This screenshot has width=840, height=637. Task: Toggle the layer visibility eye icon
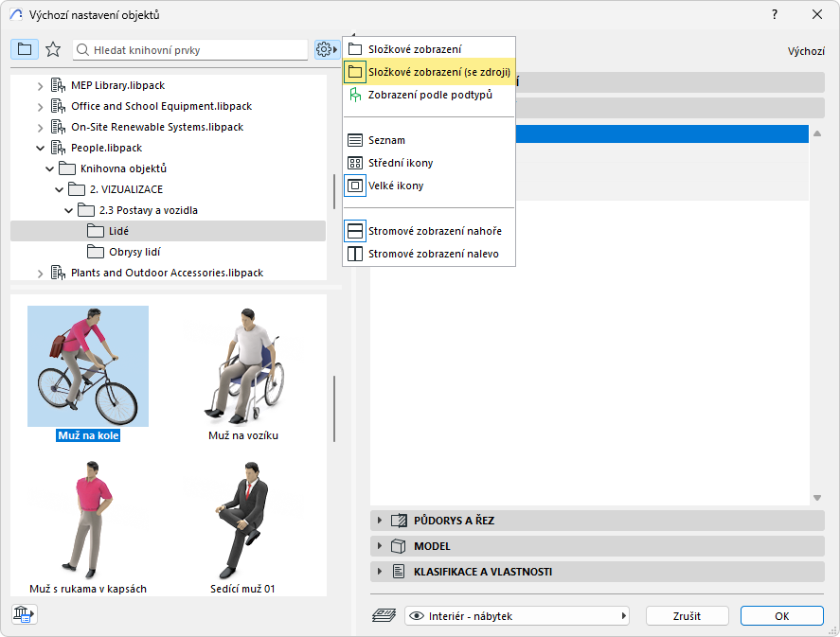[417, 616]
